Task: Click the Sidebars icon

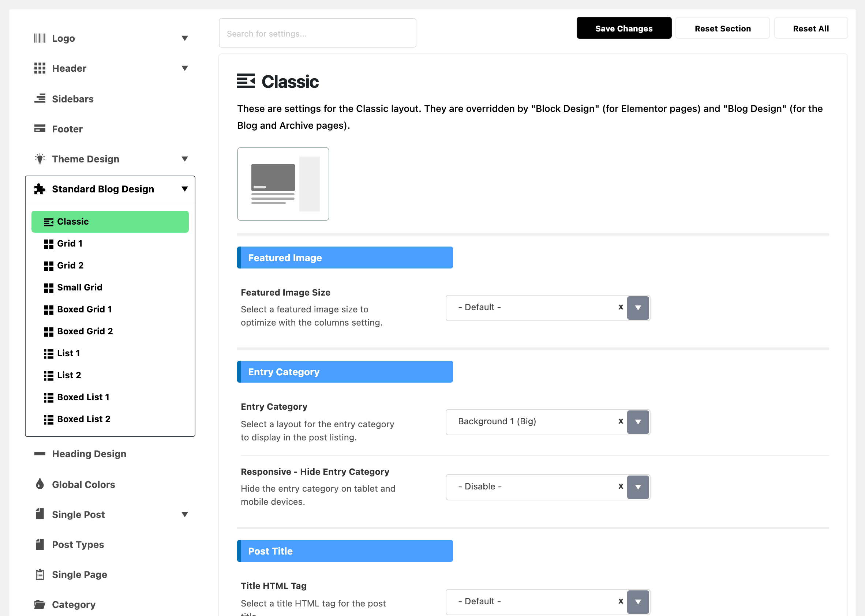Action: pyautogui.click(x=40, y=99)
